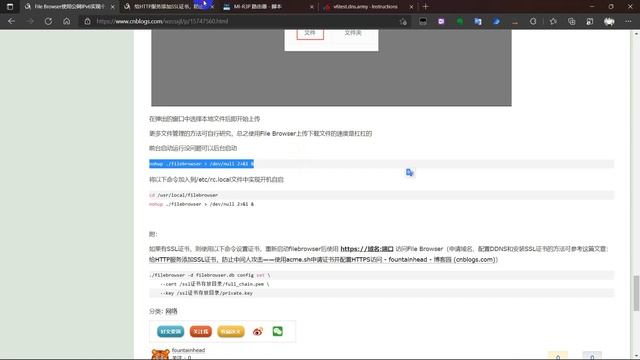
Task: Add this page to favorites star
Action: click(403, 21)
